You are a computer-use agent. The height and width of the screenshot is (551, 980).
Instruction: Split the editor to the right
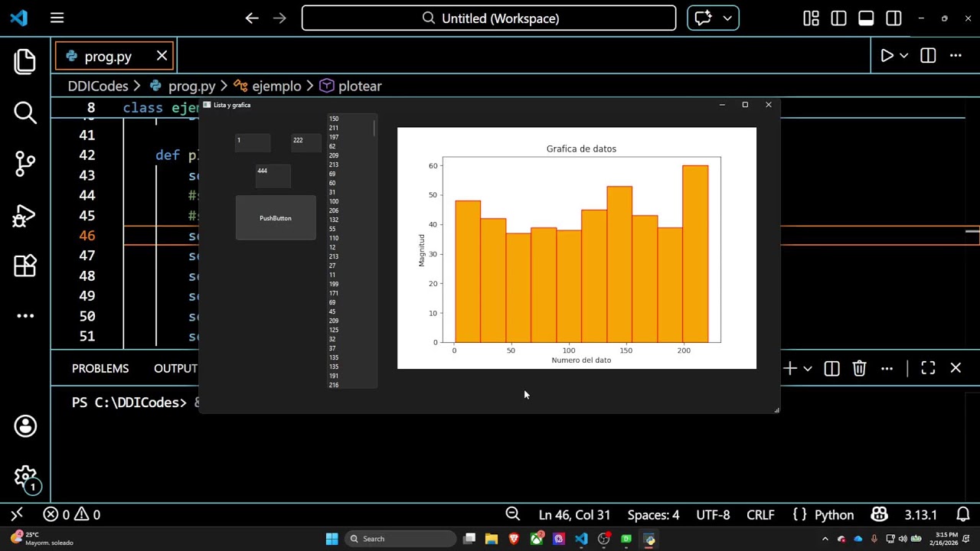coord(928,56)
